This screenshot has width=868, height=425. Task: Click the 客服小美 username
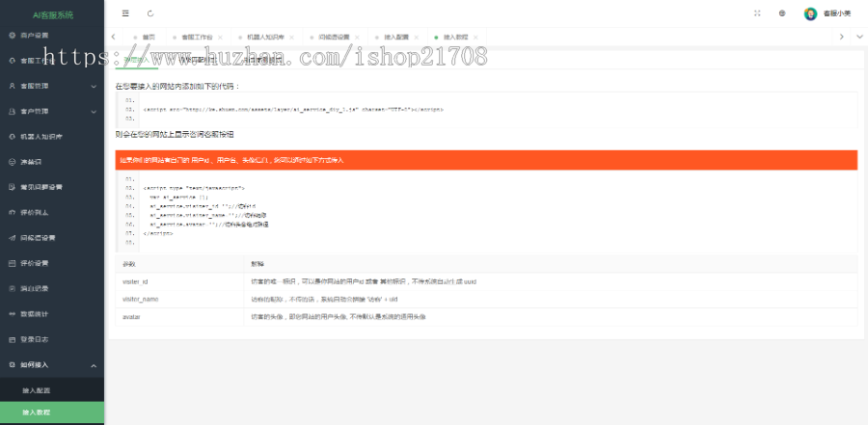pos(837,13)
